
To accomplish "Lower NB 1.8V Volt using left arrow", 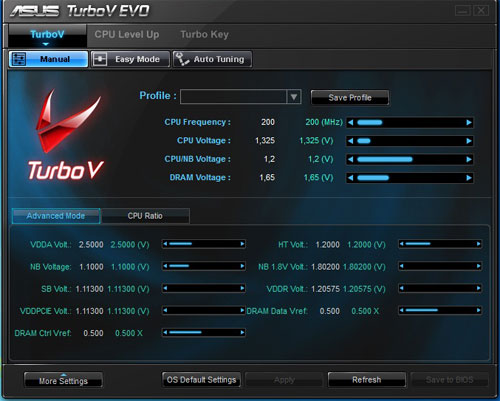I will click(x=402, y=266).
